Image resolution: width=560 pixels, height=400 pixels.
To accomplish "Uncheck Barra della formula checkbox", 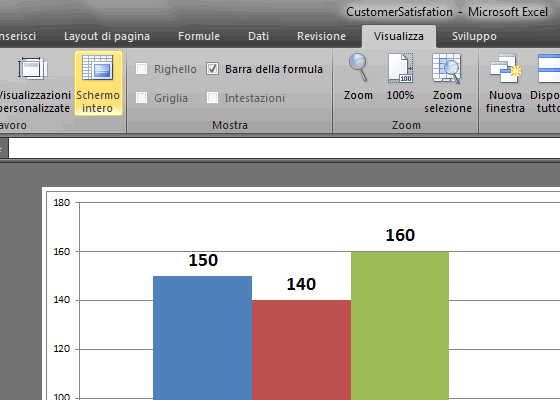I will (212, 69).
